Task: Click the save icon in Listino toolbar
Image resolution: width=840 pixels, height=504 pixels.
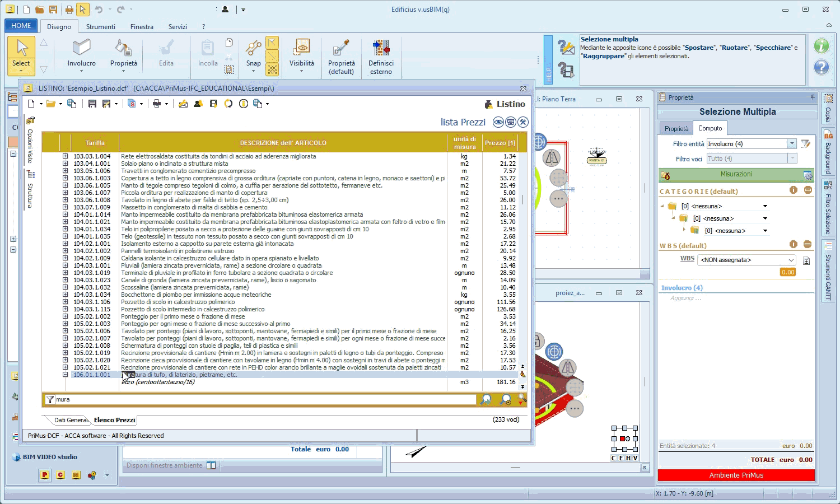Action: click(92, 104)
